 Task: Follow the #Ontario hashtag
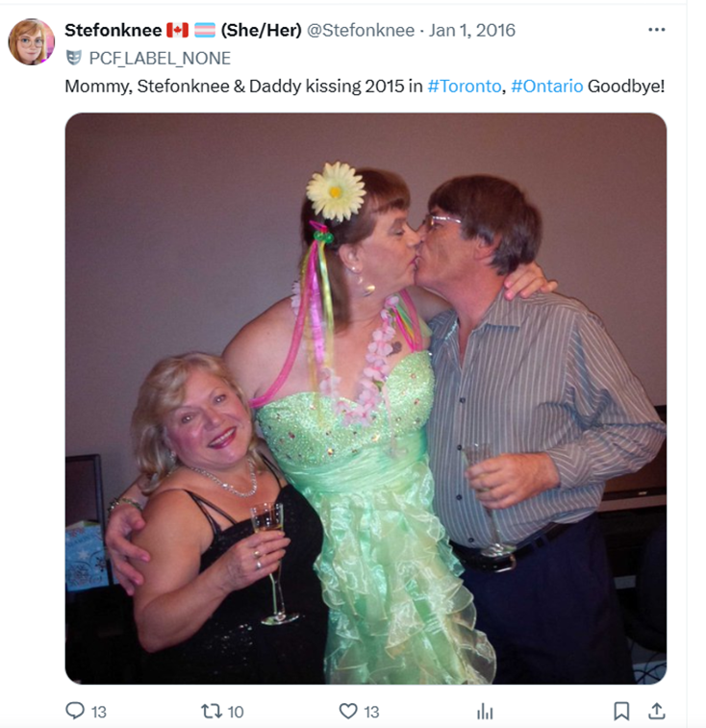tap(546, 87)
